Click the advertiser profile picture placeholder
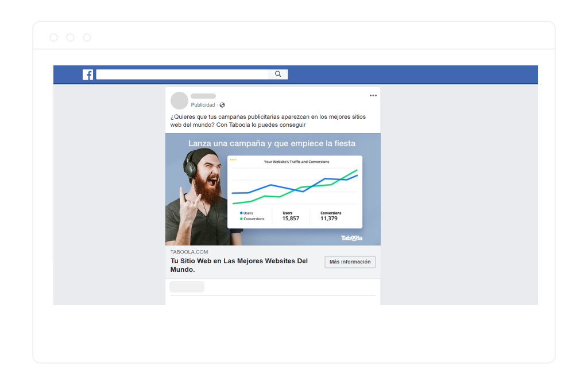Viewport: 588px width, 390px height. (179, 100)
